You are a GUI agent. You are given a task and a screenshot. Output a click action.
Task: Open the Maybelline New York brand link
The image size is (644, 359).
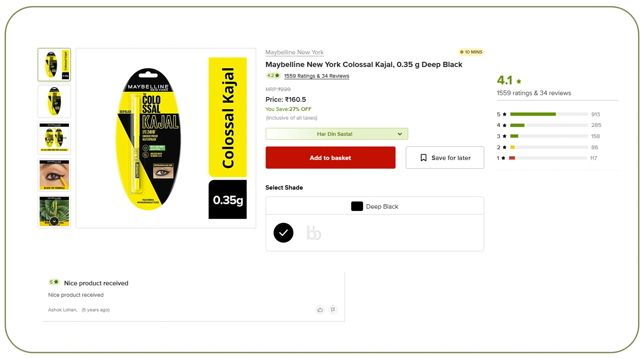(294, 52)
